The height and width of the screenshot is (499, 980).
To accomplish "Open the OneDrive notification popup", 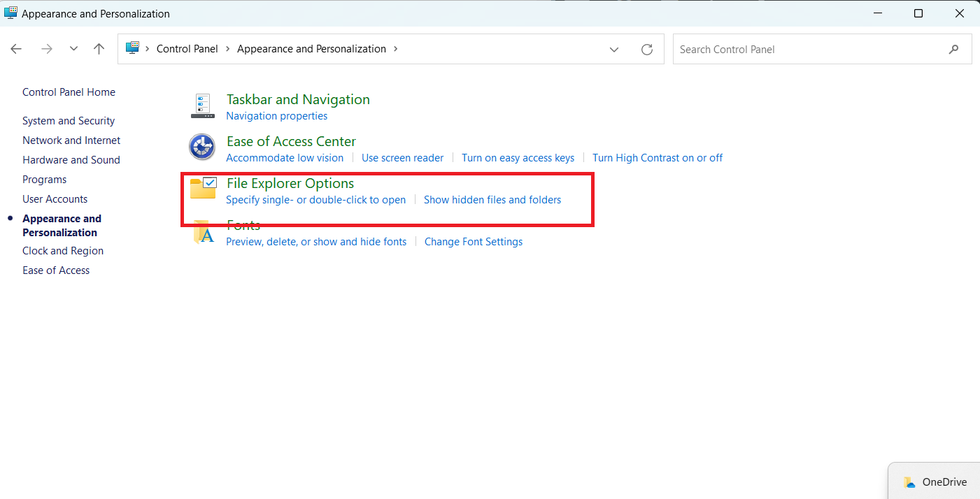I will coord(935,482).
